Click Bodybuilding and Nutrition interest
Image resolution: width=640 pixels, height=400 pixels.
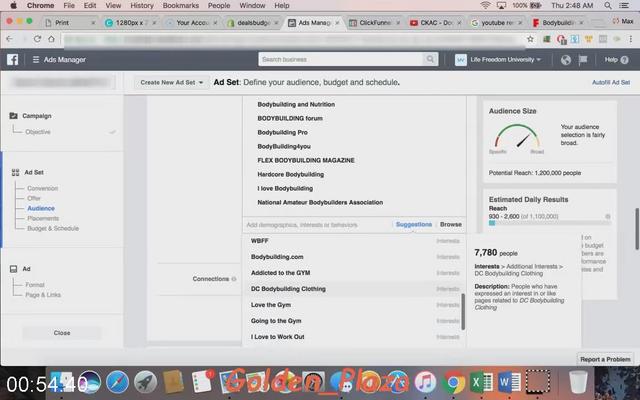click(296, 104)
